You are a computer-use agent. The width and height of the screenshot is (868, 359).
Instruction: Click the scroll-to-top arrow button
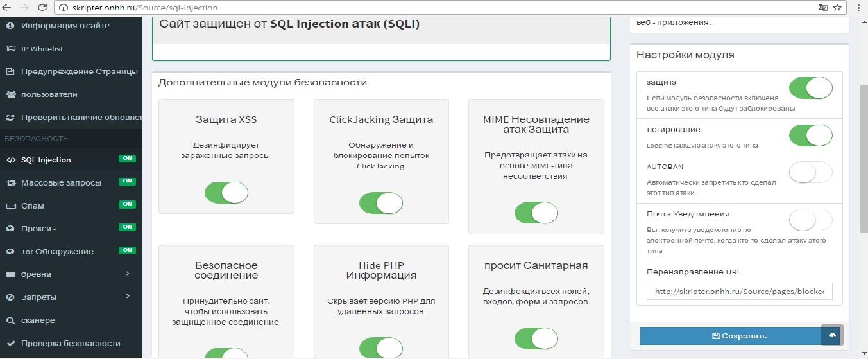click(832, 335)
